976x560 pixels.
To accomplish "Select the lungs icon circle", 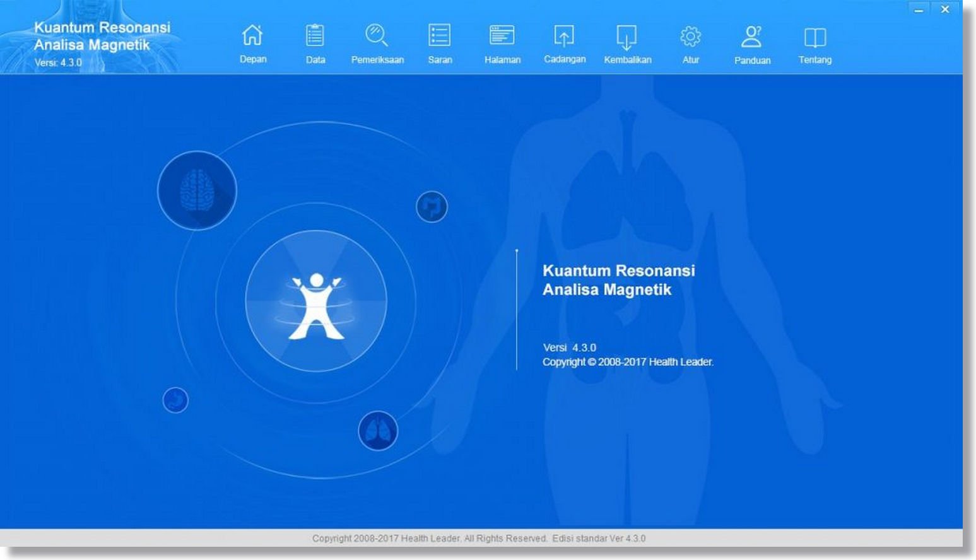I will pos(378,431).
